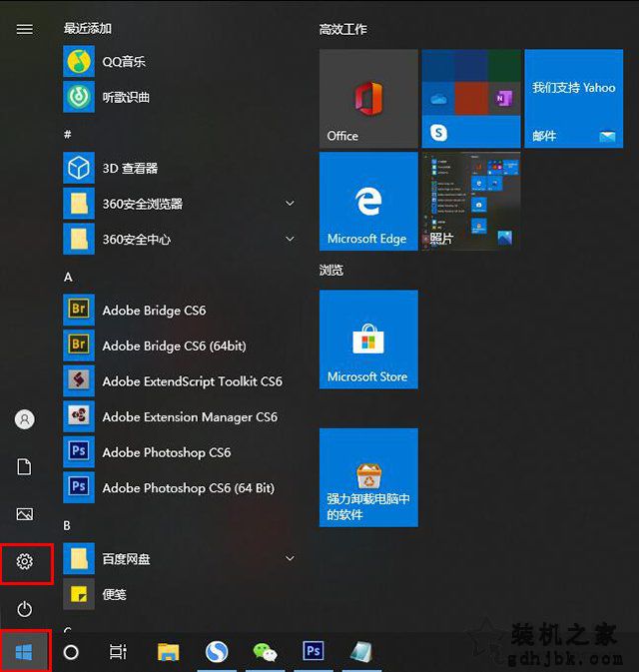
Task: Open the Skype tile in app group
Action: point(438,133)
